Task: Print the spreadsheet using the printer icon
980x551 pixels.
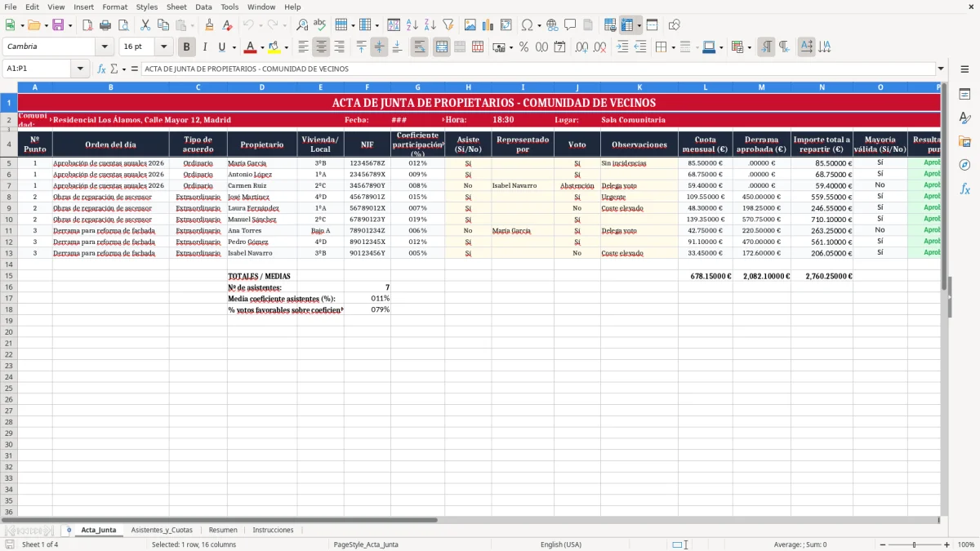Action: [x=105, y=25]
